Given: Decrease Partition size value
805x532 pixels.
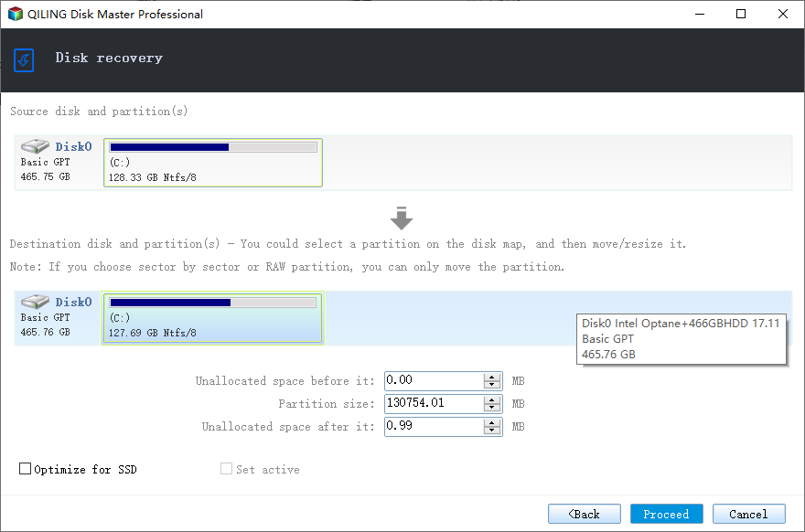Looking at the screenshot, I should pos(492,408).
